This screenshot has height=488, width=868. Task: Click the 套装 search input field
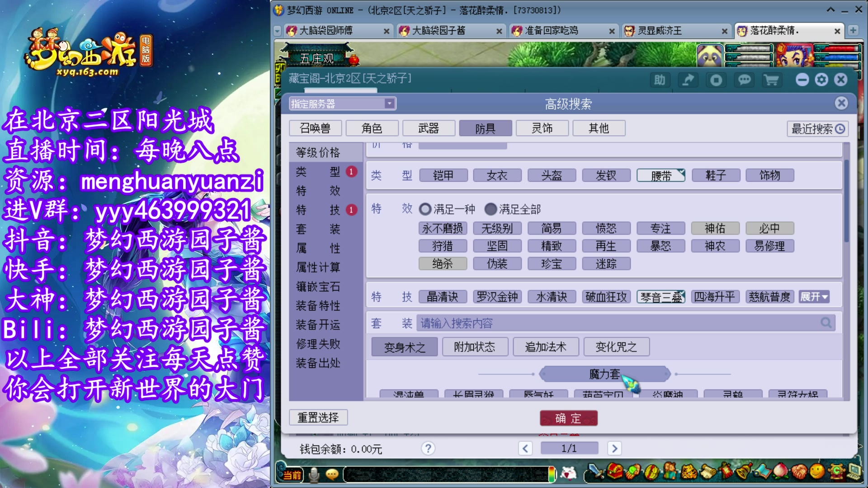tap(626, 323)
